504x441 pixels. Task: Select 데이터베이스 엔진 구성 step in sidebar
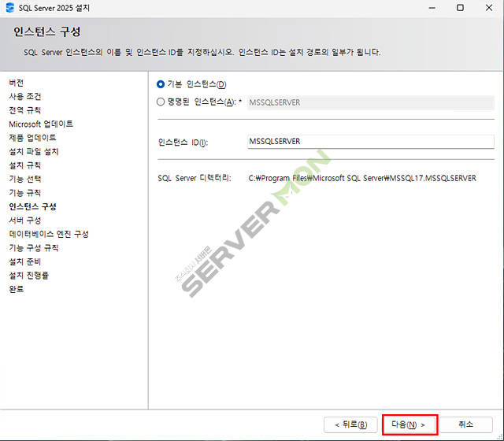(49, 234)
